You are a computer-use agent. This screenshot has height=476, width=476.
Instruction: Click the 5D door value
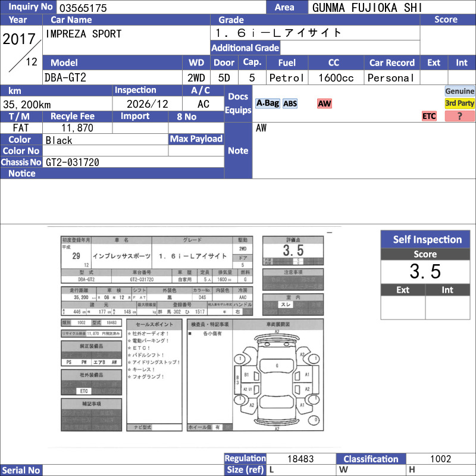[224, 78]
